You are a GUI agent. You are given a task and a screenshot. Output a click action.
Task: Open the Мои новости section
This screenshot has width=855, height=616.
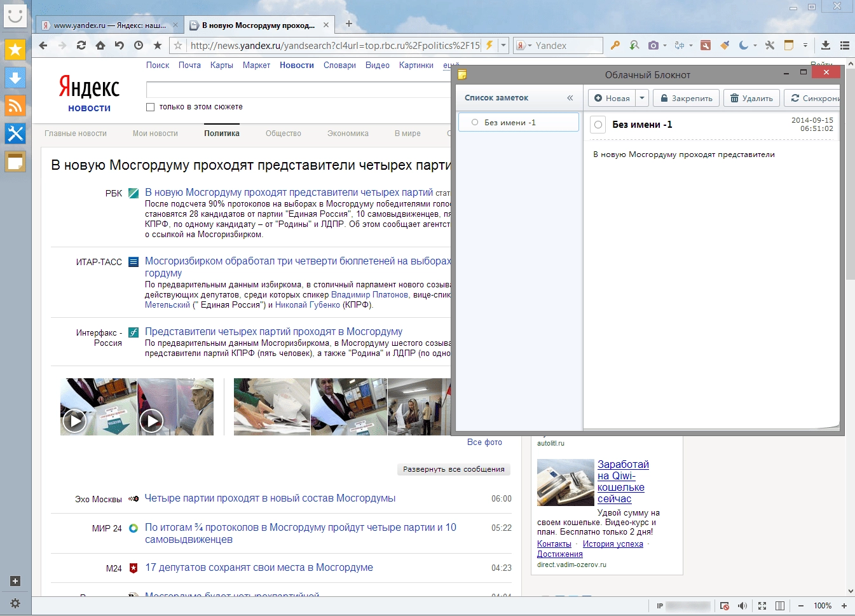(x=155, y=133)
